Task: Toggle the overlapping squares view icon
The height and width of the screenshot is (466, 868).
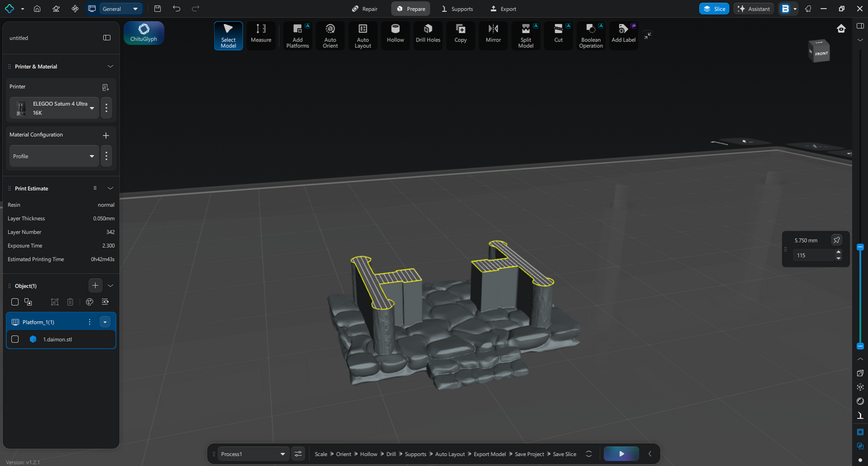Action: click(x=860, y=446)
